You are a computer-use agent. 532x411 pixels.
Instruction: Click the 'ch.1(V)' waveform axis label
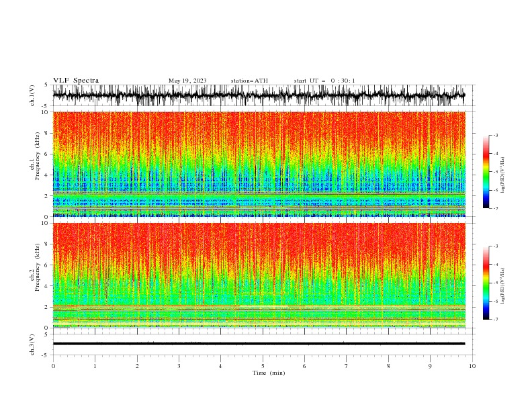point(32,95)
